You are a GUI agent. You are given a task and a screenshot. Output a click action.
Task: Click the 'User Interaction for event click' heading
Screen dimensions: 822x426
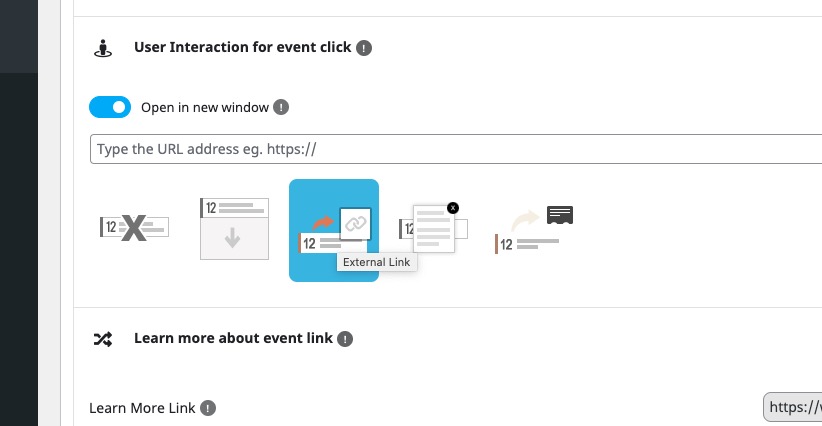click(243, 47)
